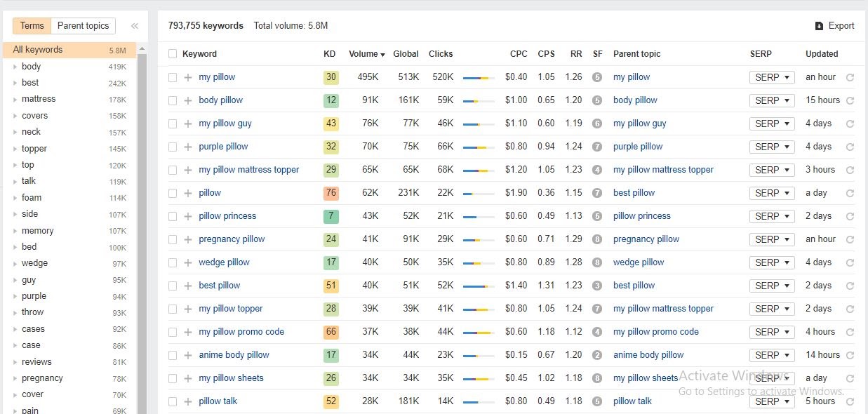
Task: Open parent topic 'wedge pillow' link
Action: (639, 262)
